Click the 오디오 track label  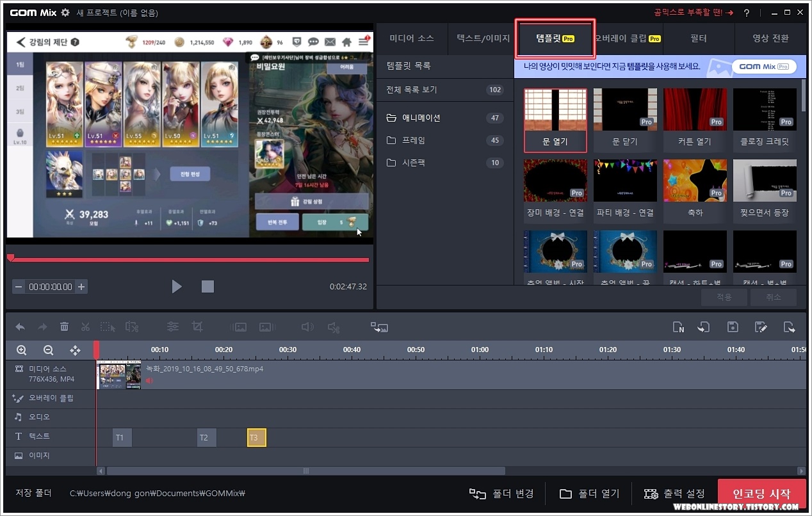[39, 417]
